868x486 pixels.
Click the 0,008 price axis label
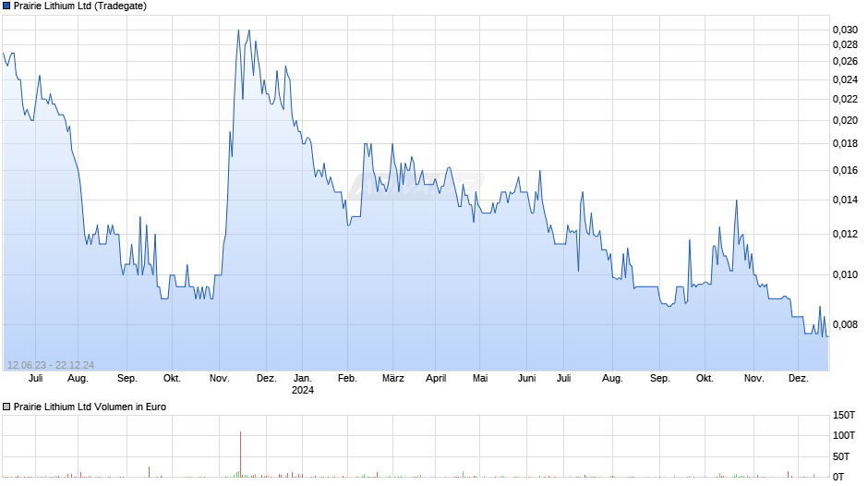845,324
